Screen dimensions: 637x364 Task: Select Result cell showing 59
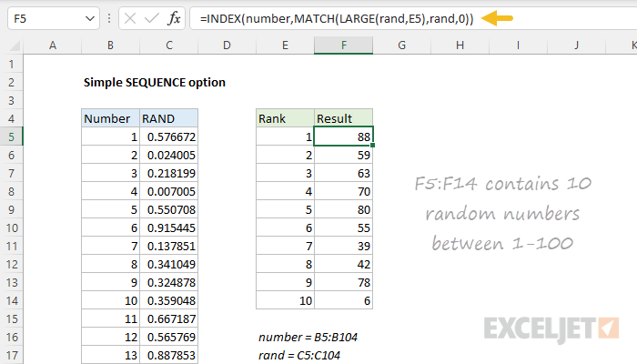[x=344, y=155]
